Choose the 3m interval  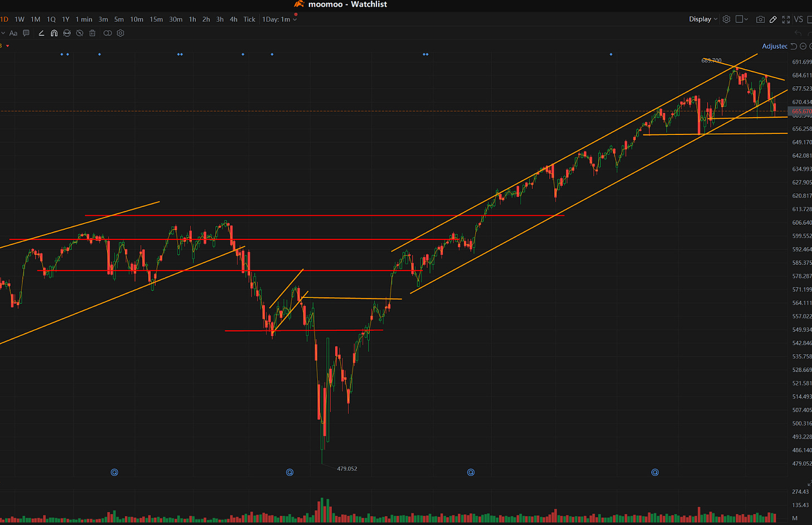(x=103, y=20)
